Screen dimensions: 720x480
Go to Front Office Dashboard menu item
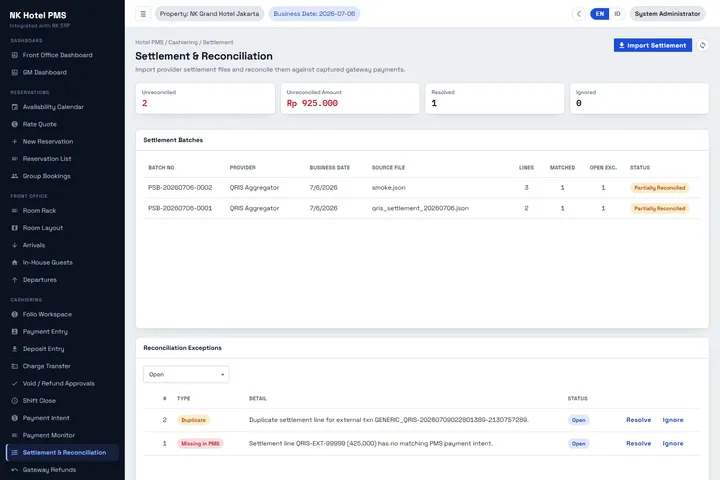pyautogui.click(x=62, y=55)
